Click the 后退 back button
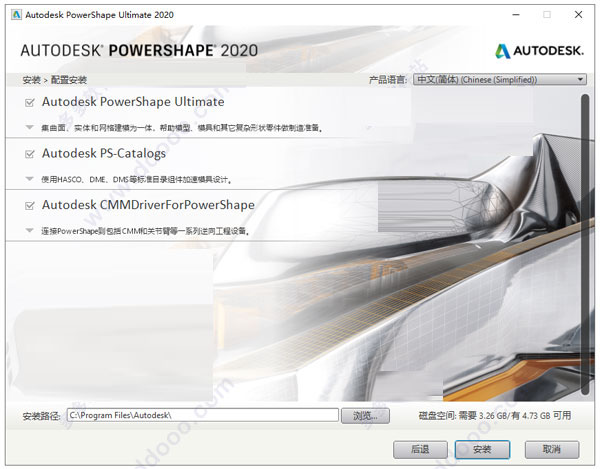This screenshot has height=469, width=600. (x=420, y=449)
